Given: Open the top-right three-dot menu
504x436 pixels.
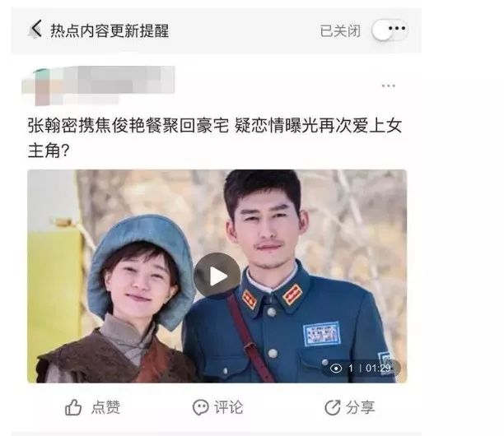Looking at the screenshot, I should [x=397, y=28].
